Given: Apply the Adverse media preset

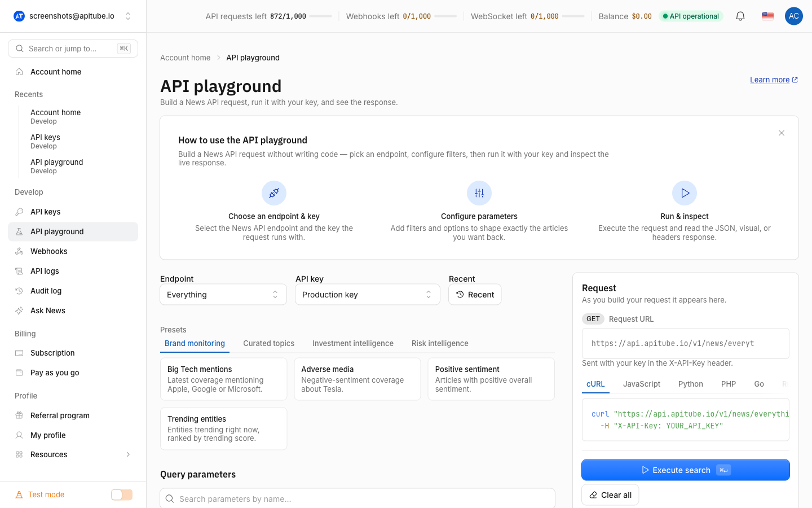Looking at the screenshot, I should 358,379.
